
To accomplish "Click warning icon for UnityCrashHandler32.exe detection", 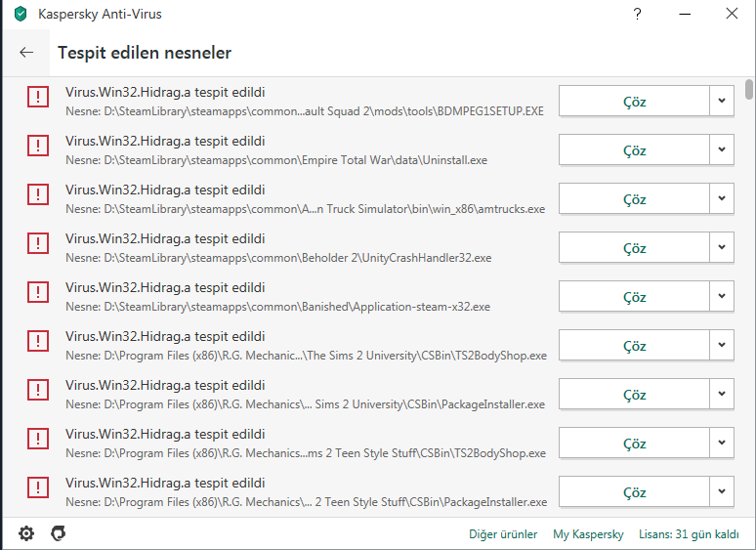I will click(38, 243).
